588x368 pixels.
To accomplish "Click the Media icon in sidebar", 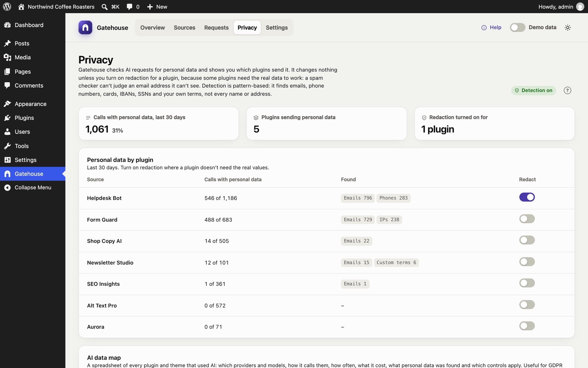I will [8, 57].
